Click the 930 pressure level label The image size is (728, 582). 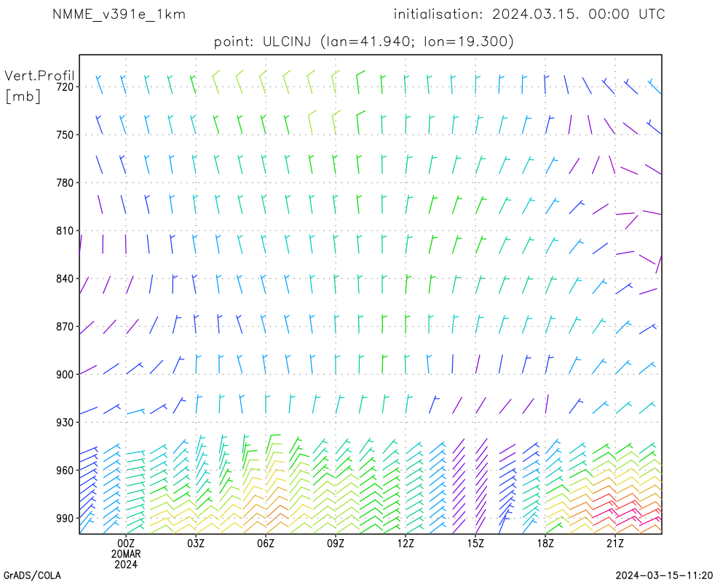click(65, 423)
